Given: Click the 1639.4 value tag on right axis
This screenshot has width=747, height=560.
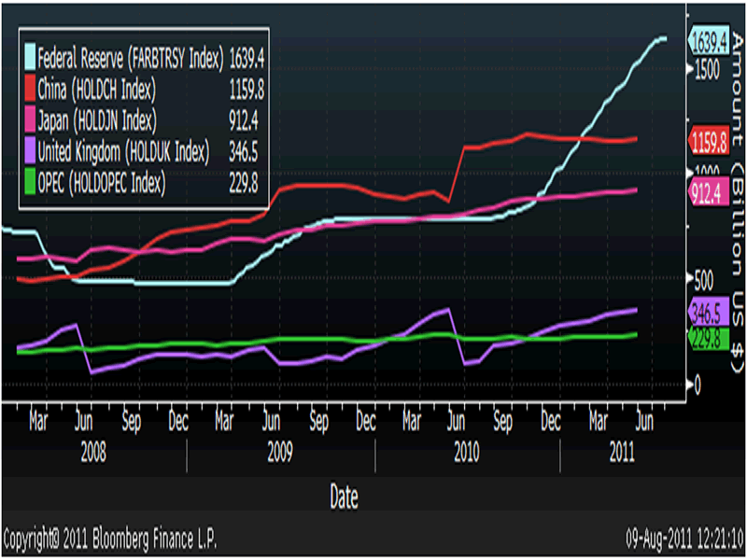Looking at the screenshot, I should [711, 41].
